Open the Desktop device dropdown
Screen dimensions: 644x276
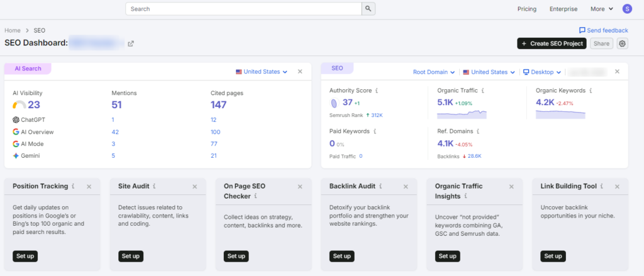tap(542, 72)
